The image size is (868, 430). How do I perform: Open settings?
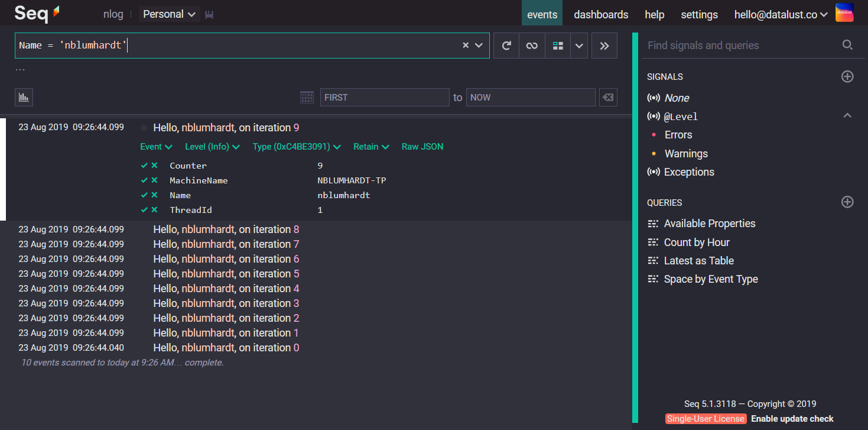[x=699, y=14]
